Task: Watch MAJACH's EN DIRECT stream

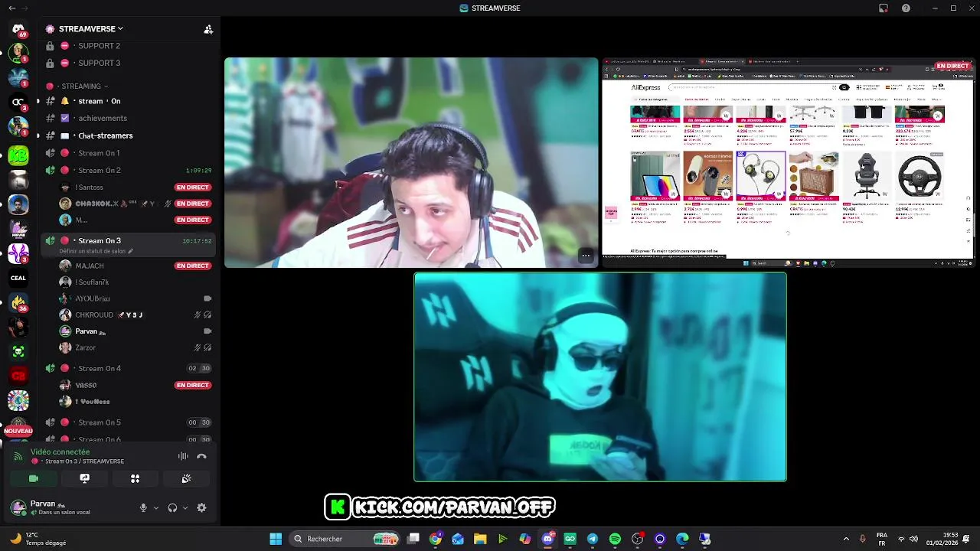Action: click(x=193, y=266)
